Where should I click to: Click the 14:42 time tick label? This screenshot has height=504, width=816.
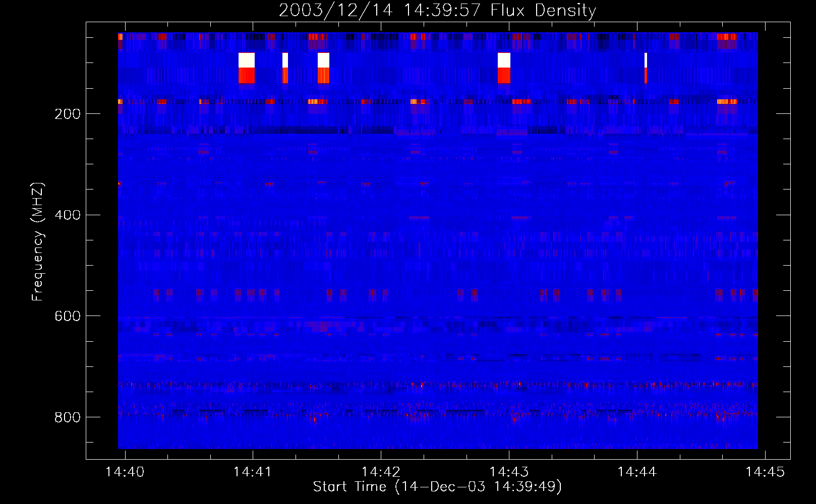click(x=381, y=472)
